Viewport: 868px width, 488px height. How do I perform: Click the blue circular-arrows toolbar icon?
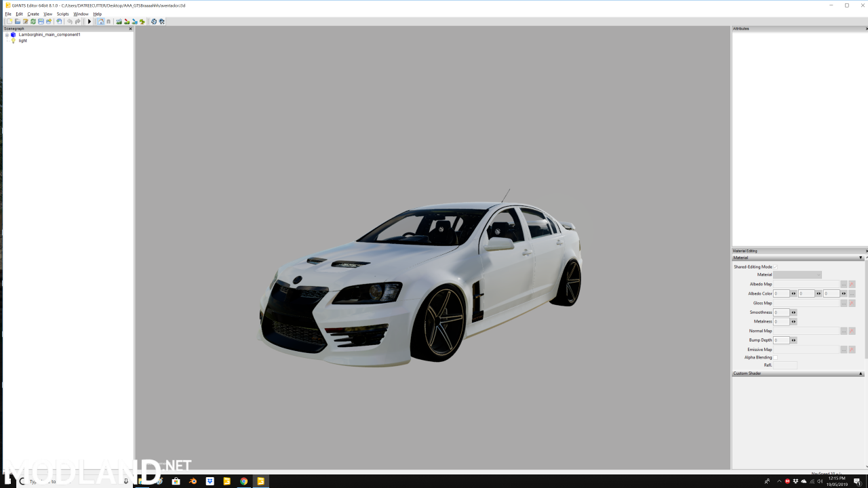tap(154, 22)
